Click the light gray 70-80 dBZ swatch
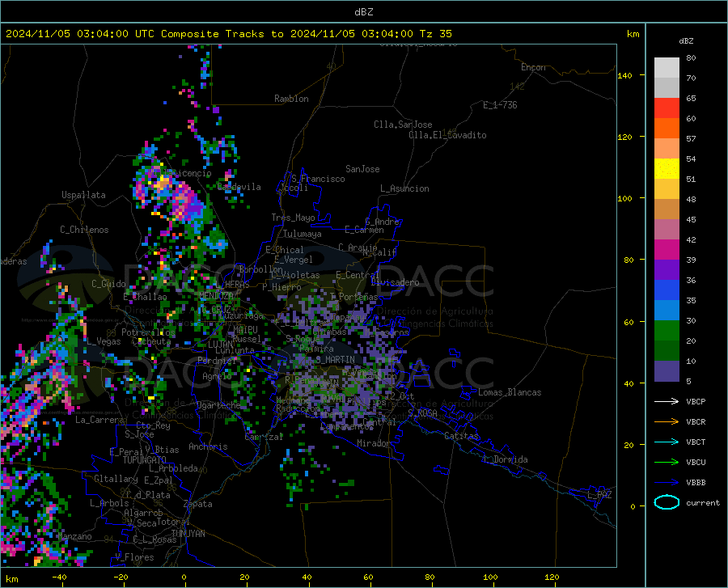 pyautogui.click(x=667, y=68)
